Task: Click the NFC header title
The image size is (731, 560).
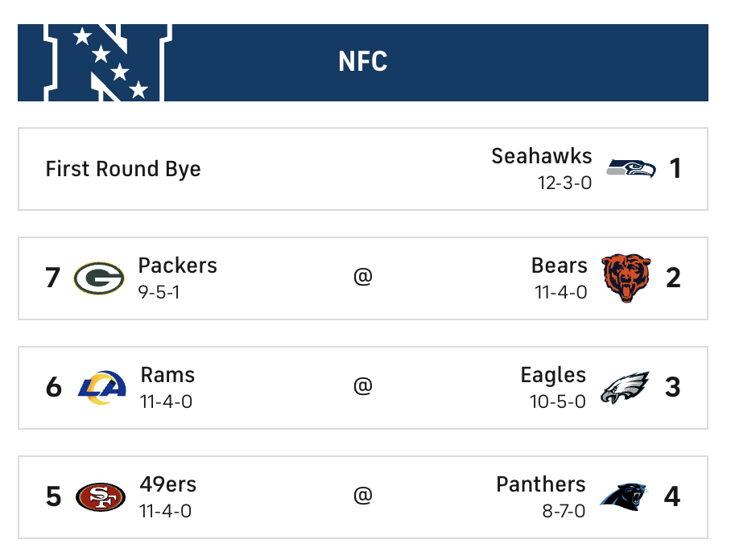Action: (363, 62)
